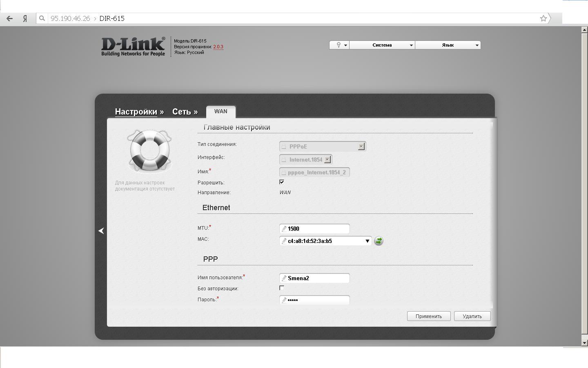The height and width of the screenshot is (368, 588).
Task: Expand the Интерфейс Internet.1854 dropdown
Action: click(x=306, y=159)
